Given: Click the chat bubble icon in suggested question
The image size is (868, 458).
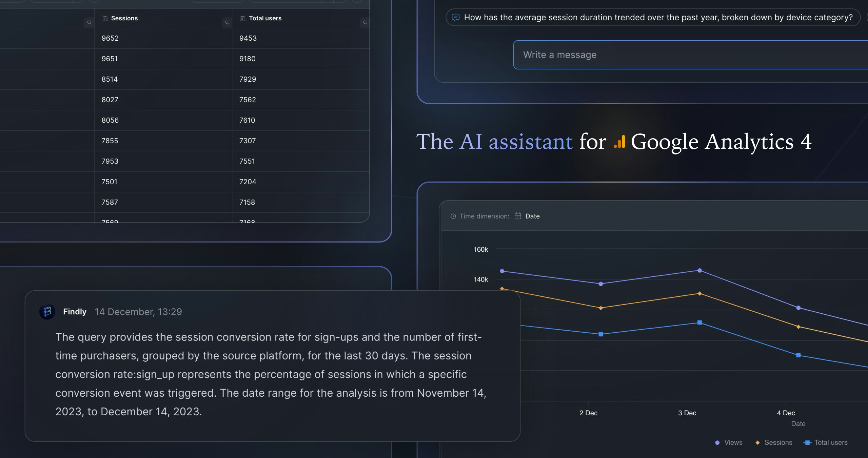Looking at the screenshot, I should pos(456,17).
